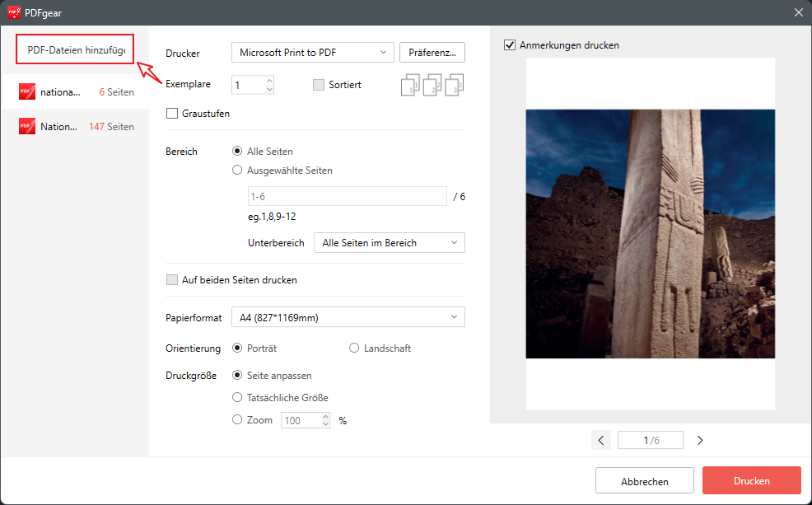Viewport: 812px width, 505px height.
Task: Close the print dialog window
Action: pyautogui.click(x=798, y=12)
